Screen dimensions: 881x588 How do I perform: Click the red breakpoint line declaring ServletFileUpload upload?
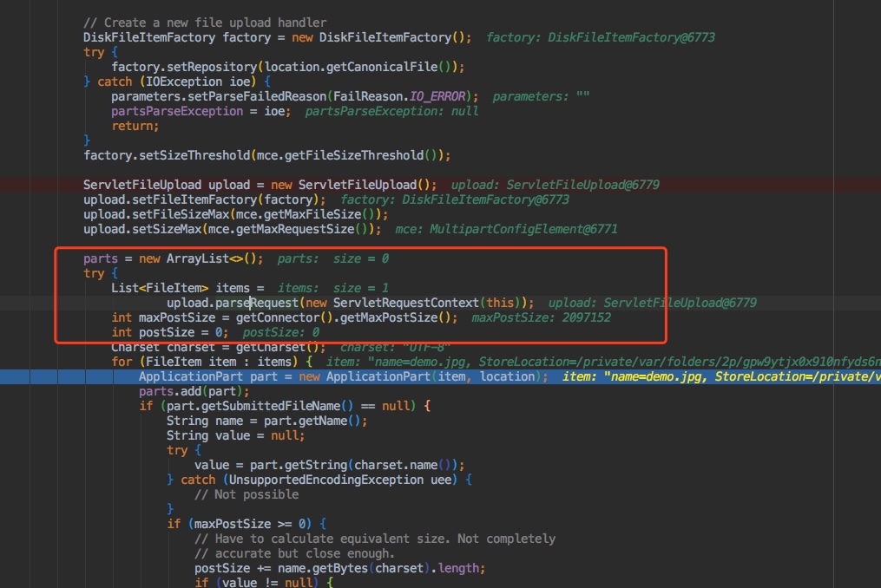[260, 185]
